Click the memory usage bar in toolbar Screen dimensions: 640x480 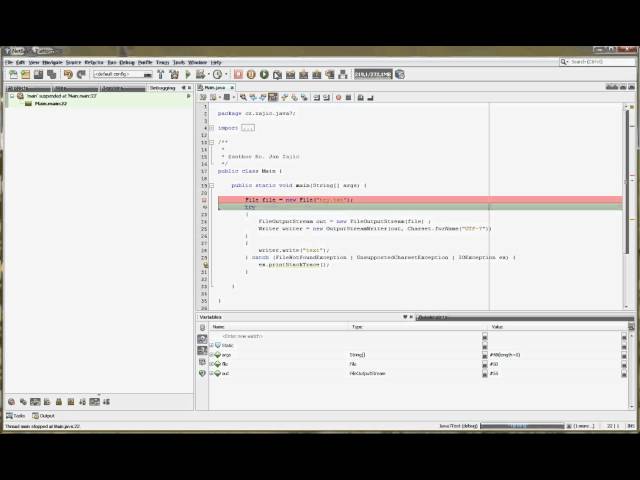373,74
